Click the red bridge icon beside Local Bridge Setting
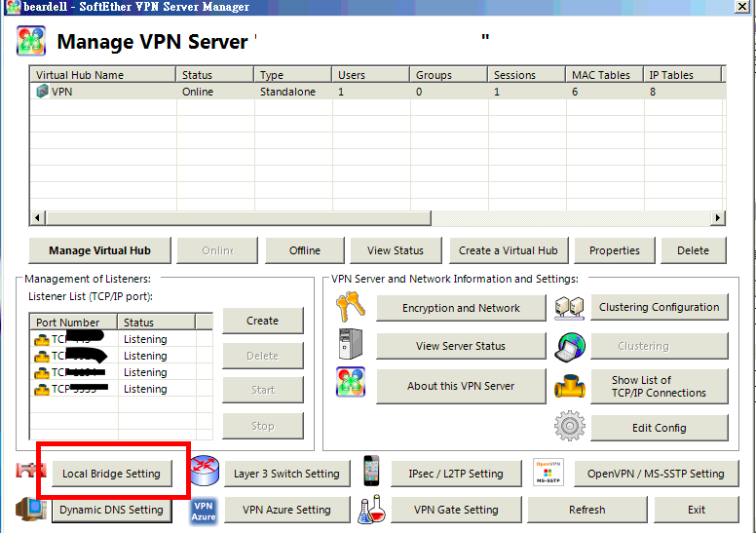The height and width of the screenshot is (533, 756). point(31,470)
